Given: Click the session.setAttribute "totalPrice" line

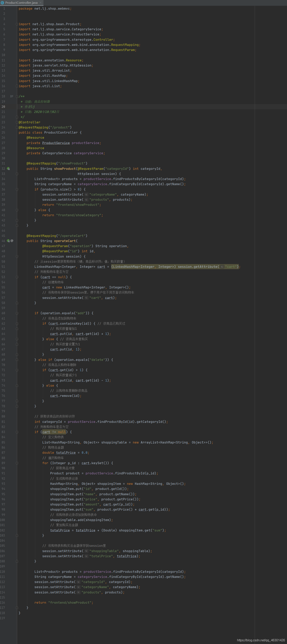Looking at the screenshot, I should coord(91,556).
